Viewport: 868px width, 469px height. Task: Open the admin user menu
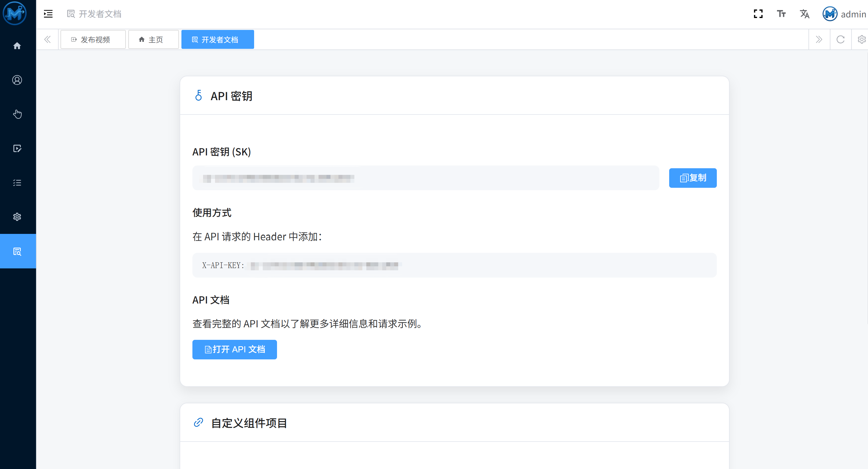point(844,14)
